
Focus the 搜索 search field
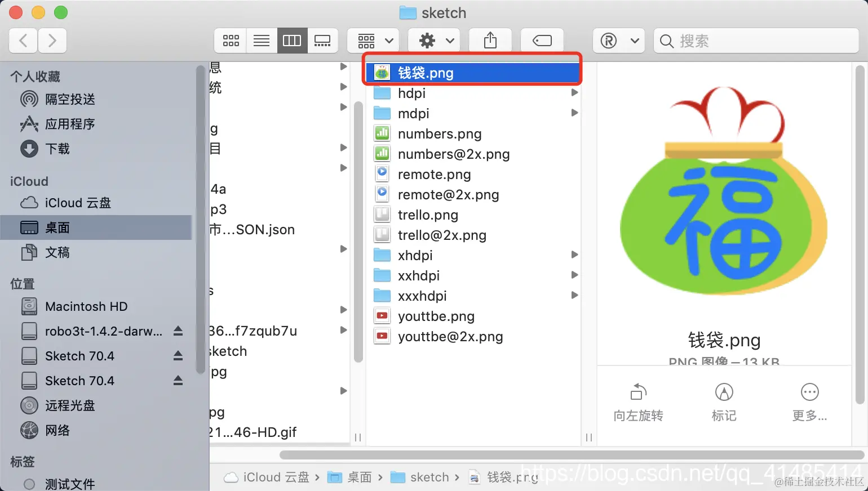[x=756, y=41]
